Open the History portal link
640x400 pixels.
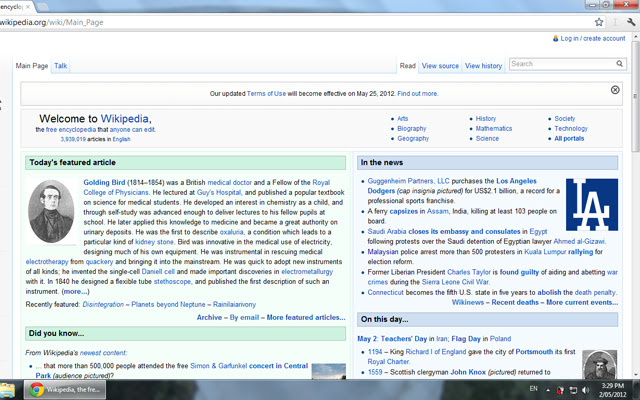tap(486, 118)
